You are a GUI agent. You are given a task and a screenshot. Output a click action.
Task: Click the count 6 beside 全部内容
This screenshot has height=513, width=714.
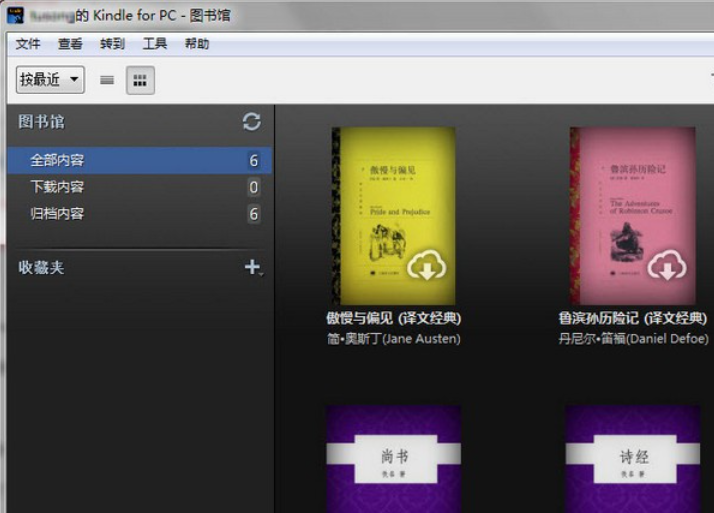254,160
